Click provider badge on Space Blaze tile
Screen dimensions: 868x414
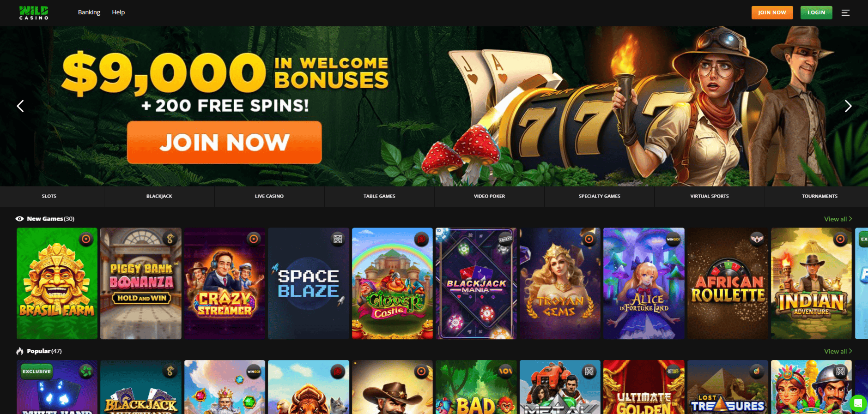tap(338, 239)
